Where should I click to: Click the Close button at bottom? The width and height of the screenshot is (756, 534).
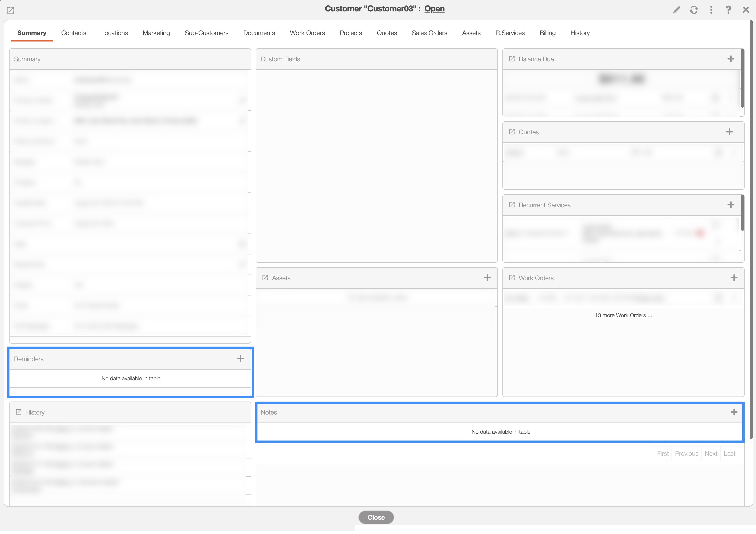click(x=376, y=517)
